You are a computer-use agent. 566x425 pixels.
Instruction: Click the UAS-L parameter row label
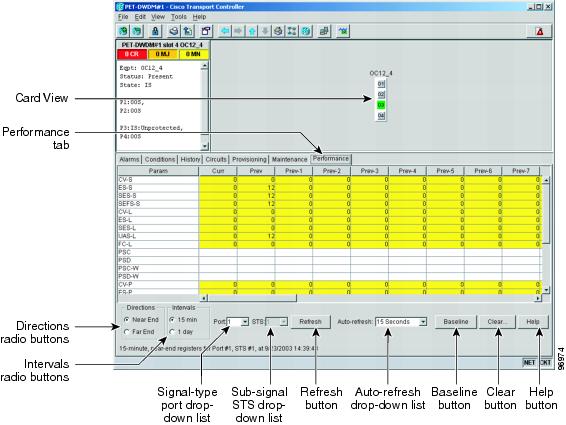tap(158, 236)
